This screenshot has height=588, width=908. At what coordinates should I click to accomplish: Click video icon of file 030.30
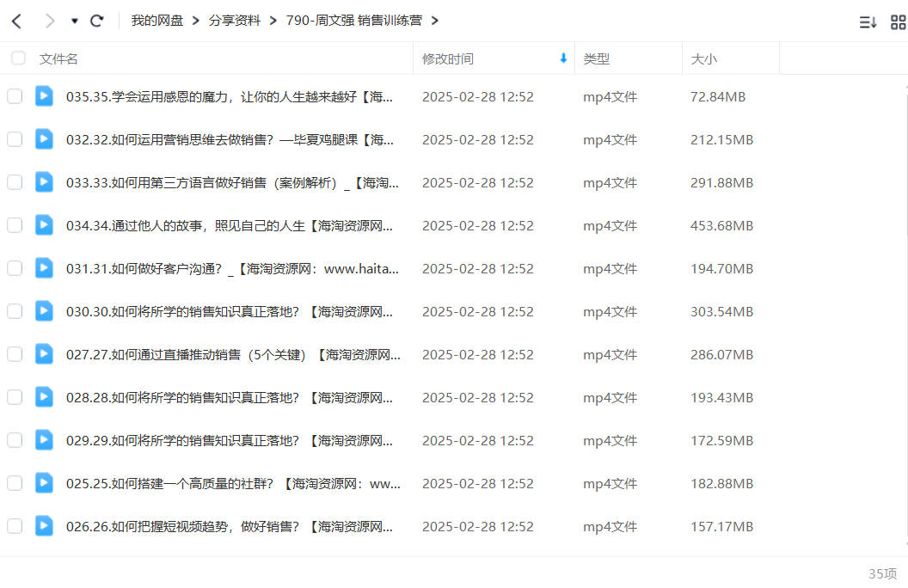44,311
